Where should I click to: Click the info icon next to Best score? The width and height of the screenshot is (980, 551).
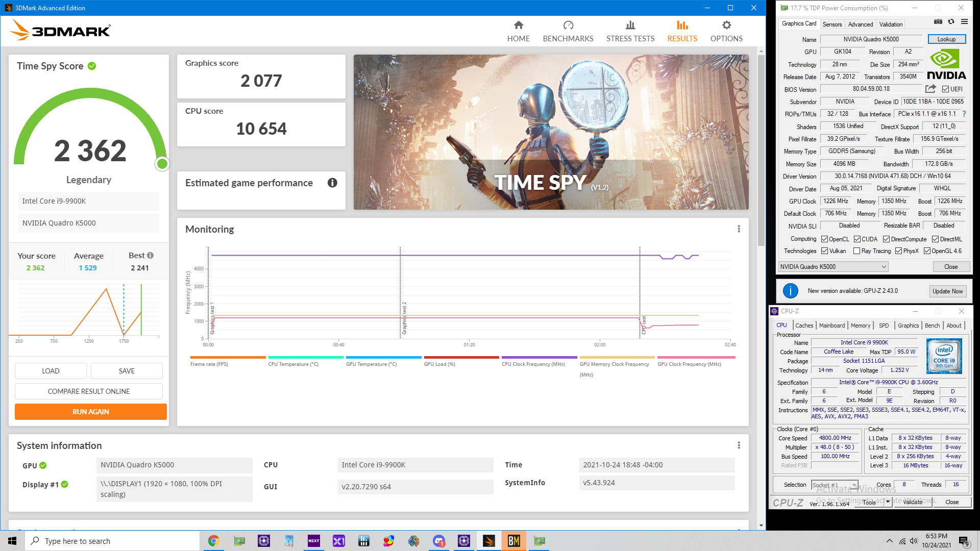(150, 256)
